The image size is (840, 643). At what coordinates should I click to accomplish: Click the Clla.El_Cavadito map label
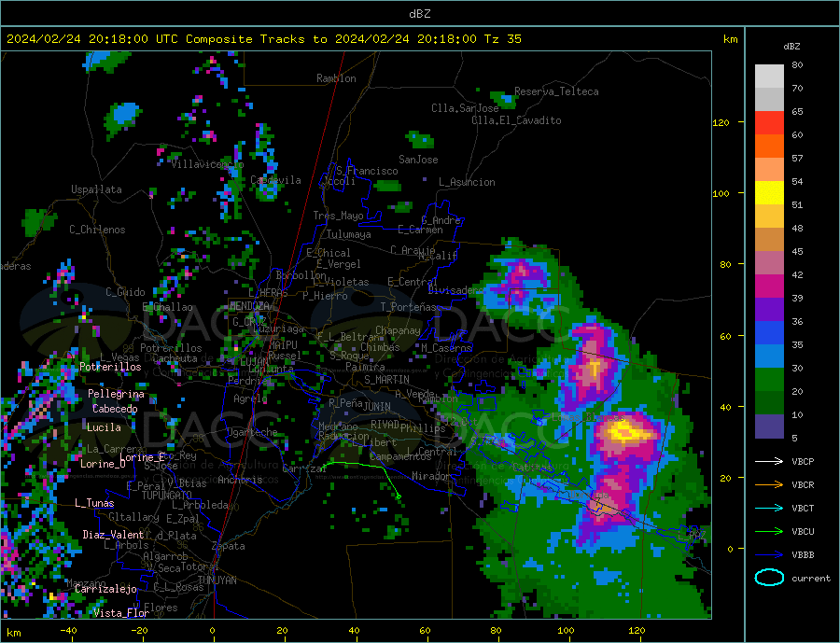point(516,120)
